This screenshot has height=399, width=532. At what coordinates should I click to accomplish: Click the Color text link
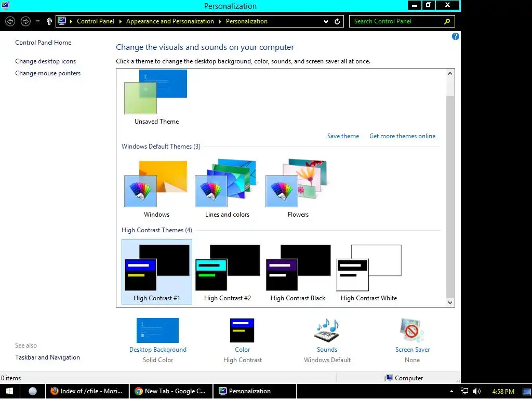[242, 350]
